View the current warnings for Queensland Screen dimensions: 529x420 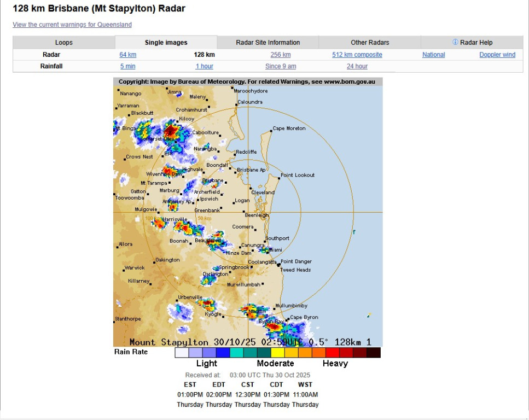coord(72,25)
